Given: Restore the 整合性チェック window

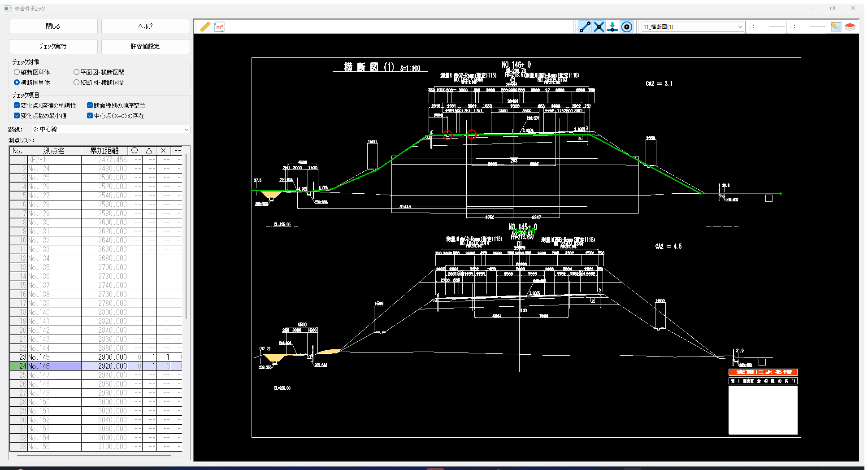Looking at the screenshot, I should 833,8.
